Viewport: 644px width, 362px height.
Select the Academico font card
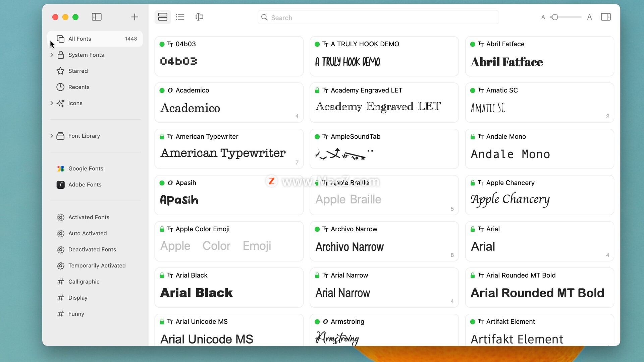229,103
